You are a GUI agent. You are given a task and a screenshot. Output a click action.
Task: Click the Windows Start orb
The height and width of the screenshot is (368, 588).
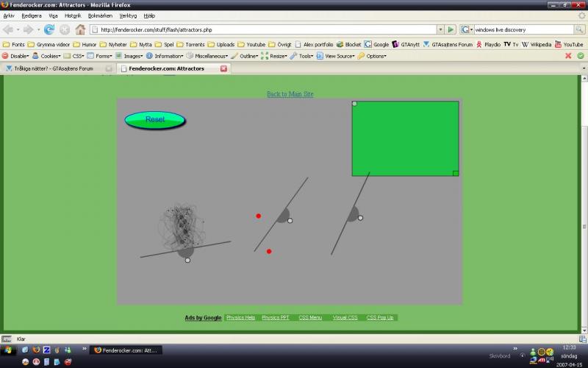coord(8,350)
